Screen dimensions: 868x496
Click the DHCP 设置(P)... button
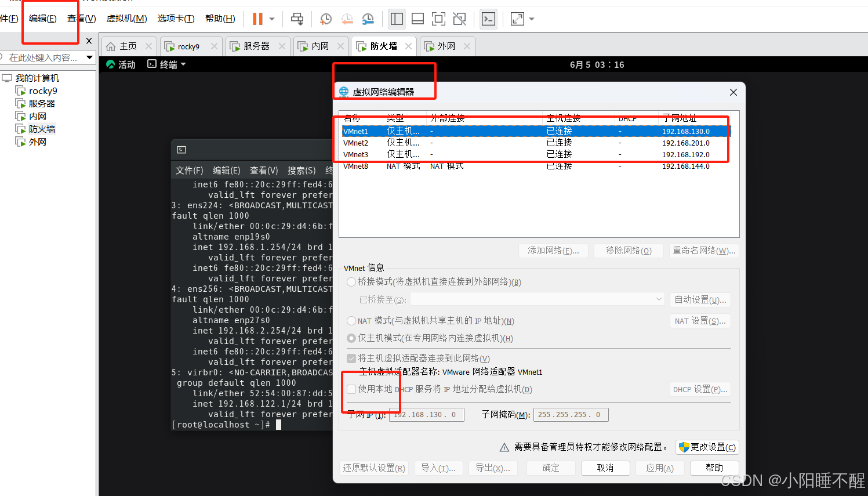click(700, 389)
